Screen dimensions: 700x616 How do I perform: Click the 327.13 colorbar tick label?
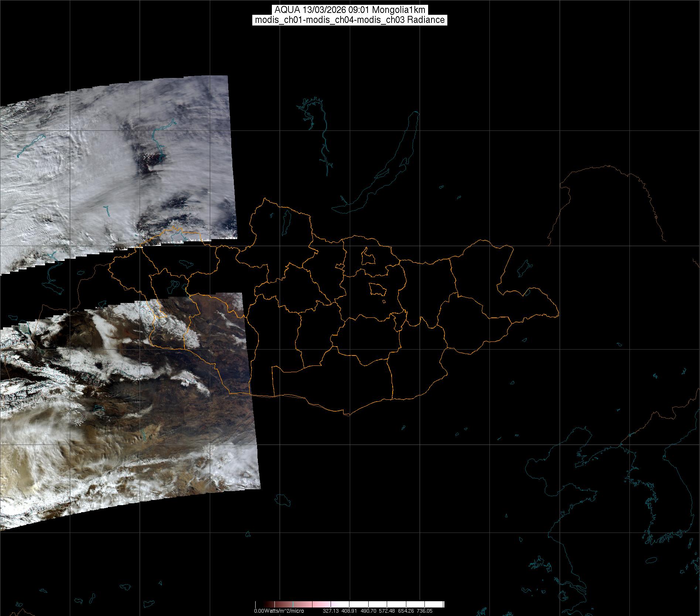coord(330,611)
